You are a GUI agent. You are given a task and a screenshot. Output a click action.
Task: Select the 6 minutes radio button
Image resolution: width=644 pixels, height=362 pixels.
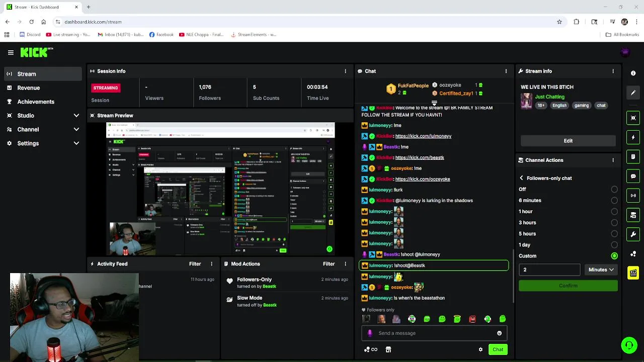(x=614, y=201)
